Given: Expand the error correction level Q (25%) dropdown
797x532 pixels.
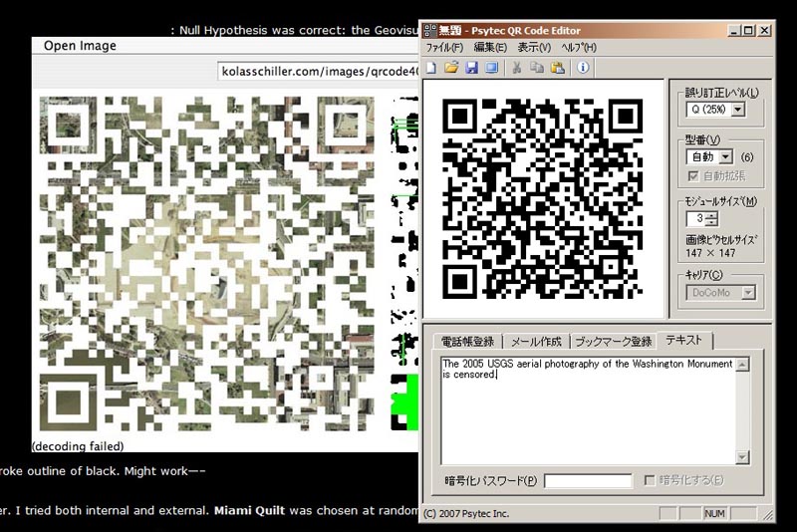Looking at the screenshot, I should pos(738,110).
